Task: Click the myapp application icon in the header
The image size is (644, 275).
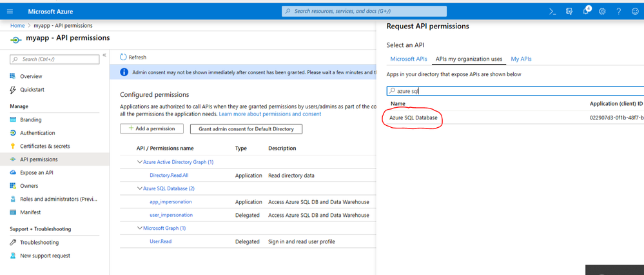Action: coord(15,41)
